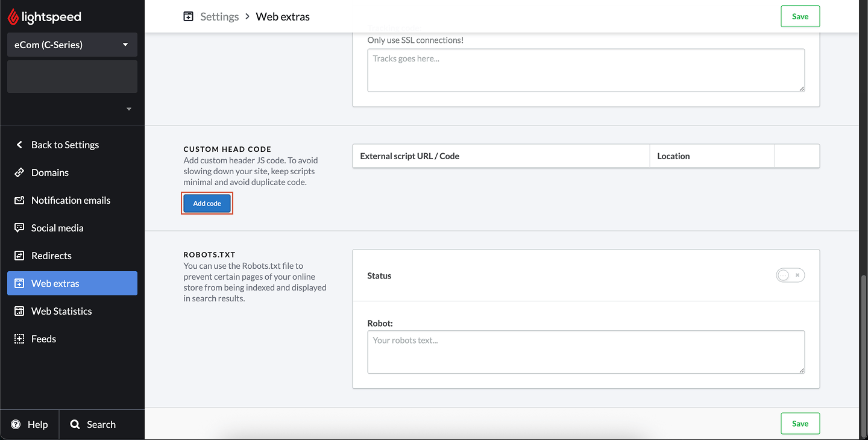Click the External script URL / Code header
This screenshot has height=440, width=868.
pyautogui.click(x=410, y=156)
